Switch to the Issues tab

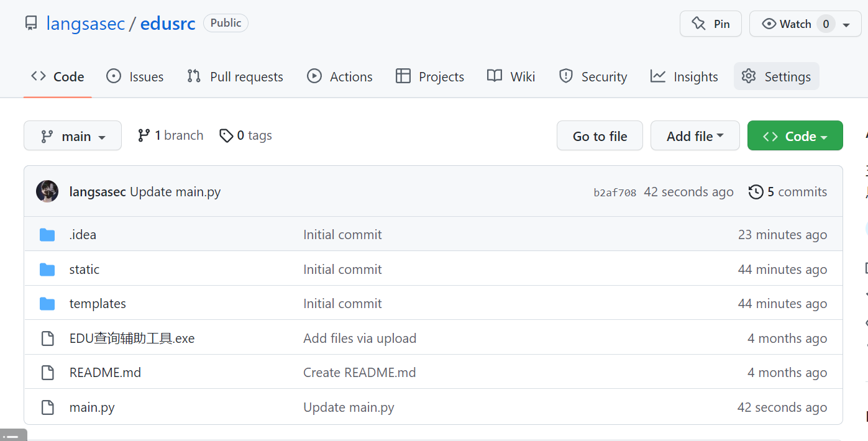pyautogui.click(x=135, y=76)
